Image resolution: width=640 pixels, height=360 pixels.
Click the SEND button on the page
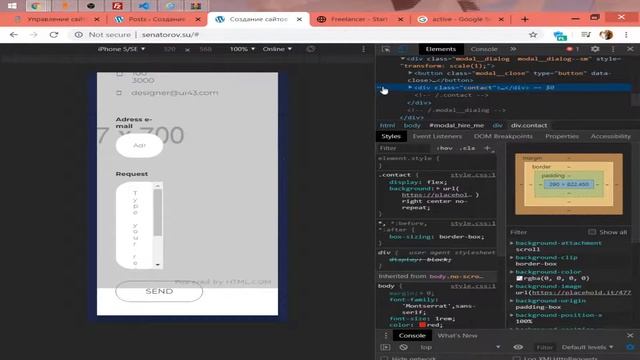point(159,291)
